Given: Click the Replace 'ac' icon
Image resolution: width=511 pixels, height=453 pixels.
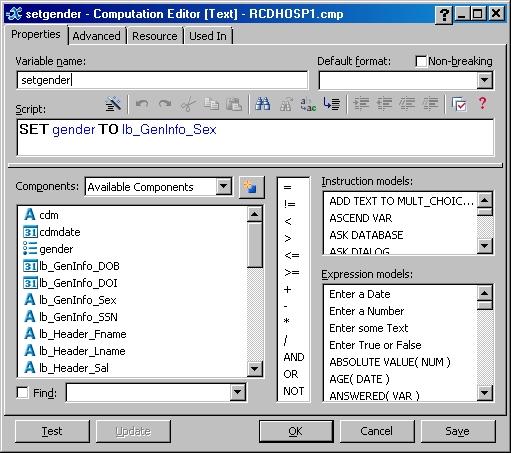Looking at the screenshot, I should [309, 104].
